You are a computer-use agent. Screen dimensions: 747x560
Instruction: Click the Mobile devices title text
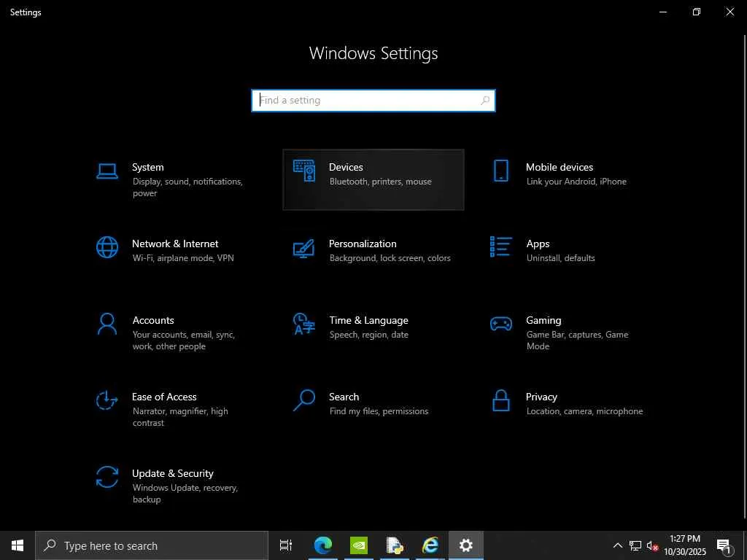tap(560, 167)
